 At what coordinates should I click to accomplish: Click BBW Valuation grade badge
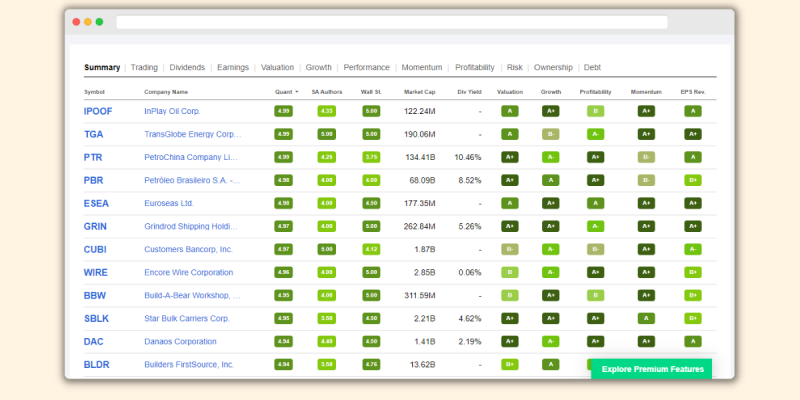510,295
